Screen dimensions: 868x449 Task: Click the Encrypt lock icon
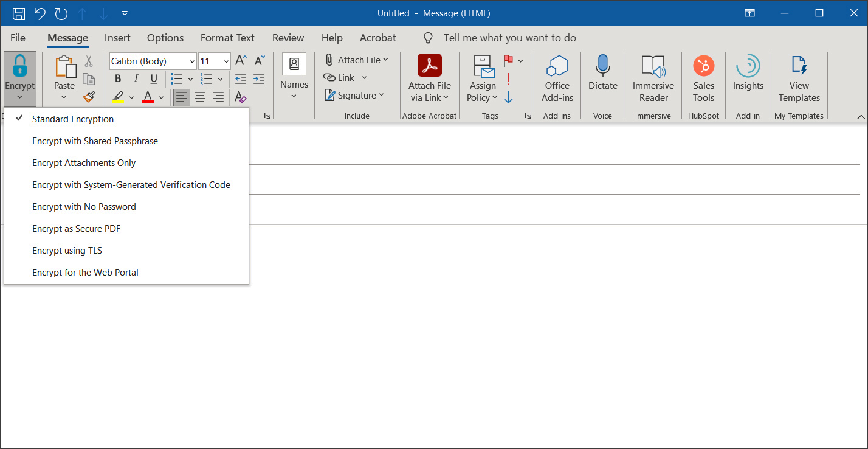20,66
